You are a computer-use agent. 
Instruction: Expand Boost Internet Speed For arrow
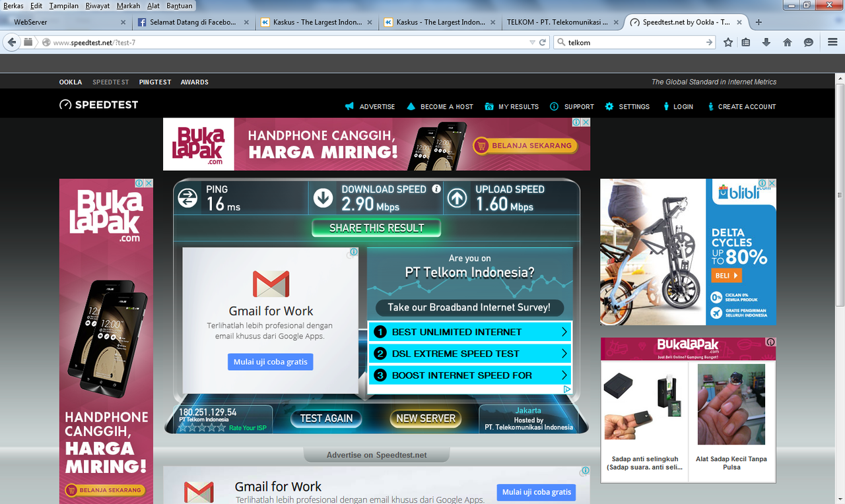click(564, 375)
